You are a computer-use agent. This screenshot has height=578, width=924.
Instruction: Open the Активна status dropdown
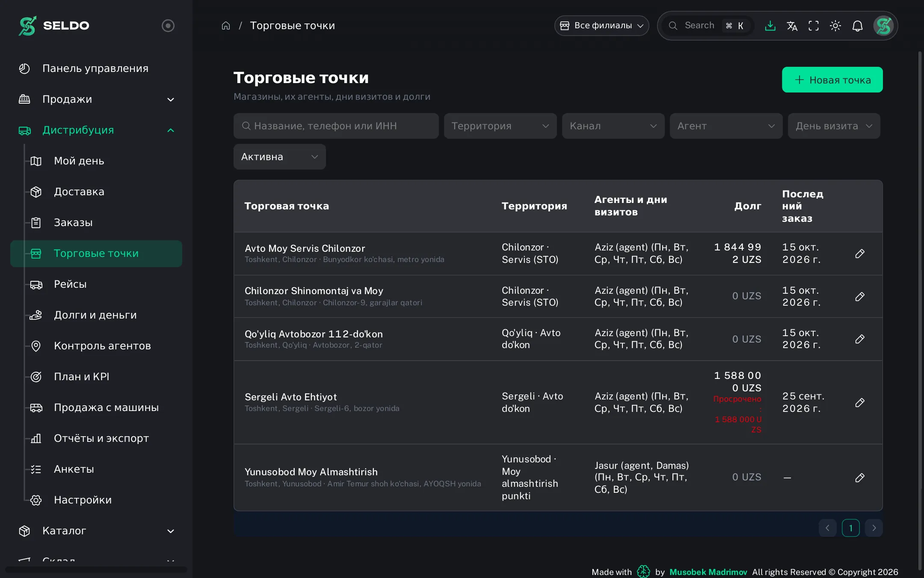(x=279, y=157)
